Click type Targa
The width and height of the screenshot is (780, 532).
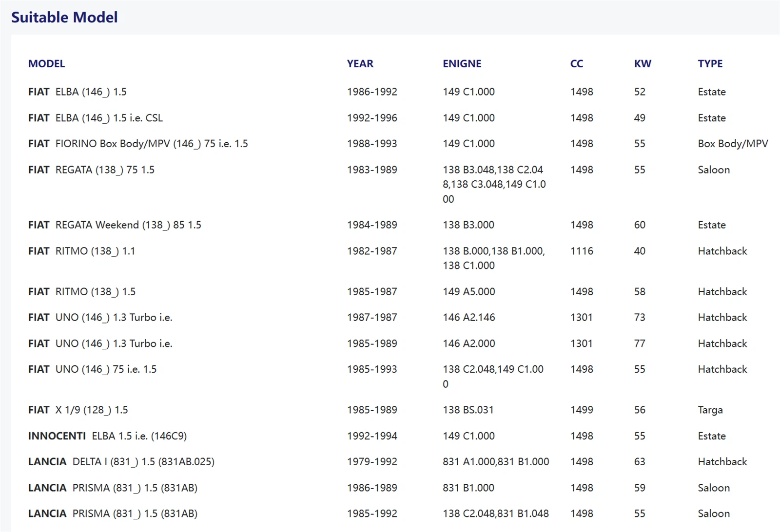(x=710, y=410)
